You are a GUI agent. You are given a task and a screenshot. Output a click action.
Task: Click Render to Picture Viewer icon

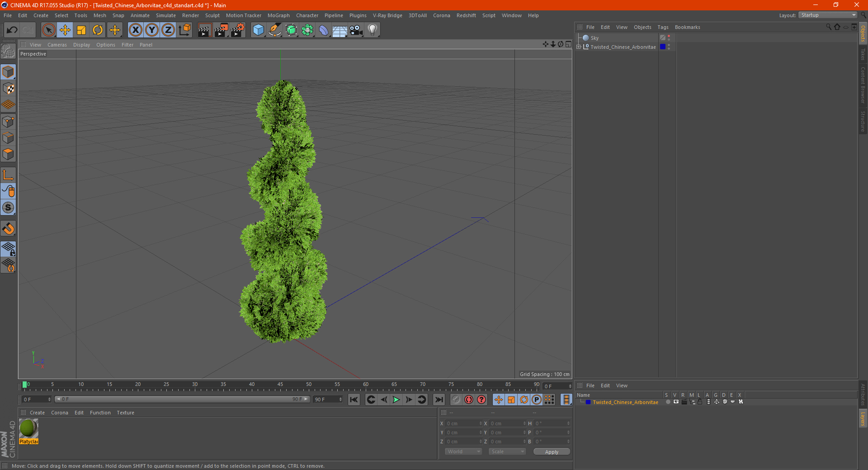pos(221,30)
